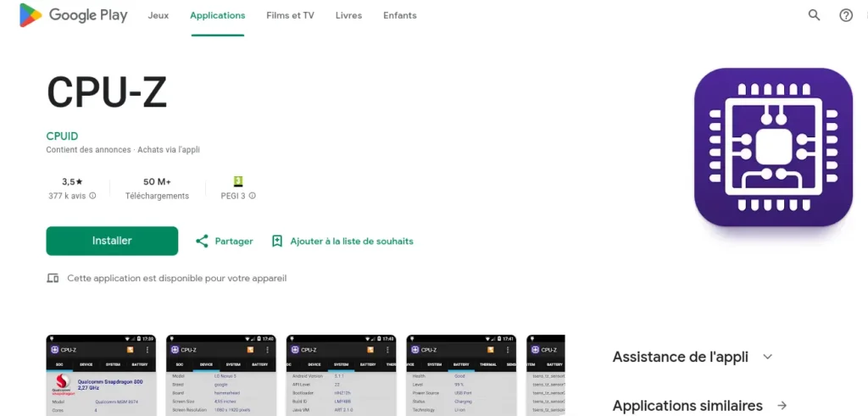Open the DEVICE tab screenshot showing LG Nexus 5

(221, 375)
